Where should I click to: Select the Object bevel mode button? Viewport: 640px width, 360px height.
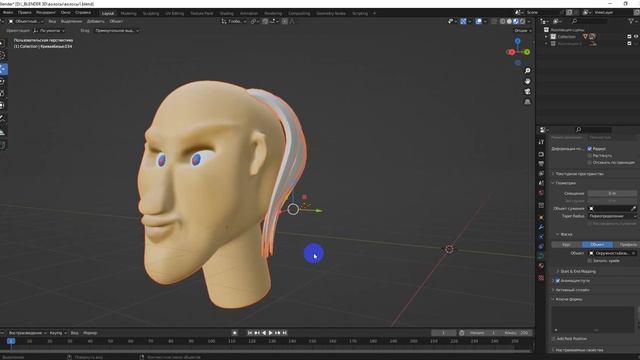597,244
